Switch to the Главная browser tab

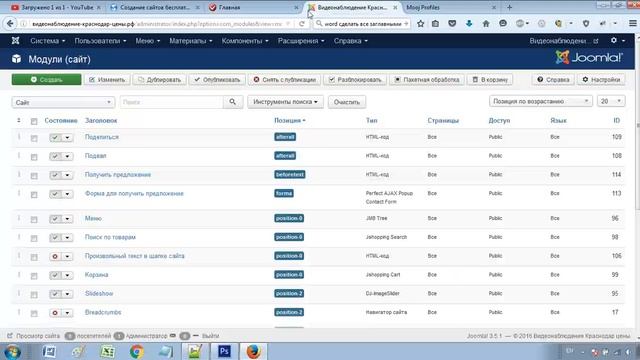253,7
